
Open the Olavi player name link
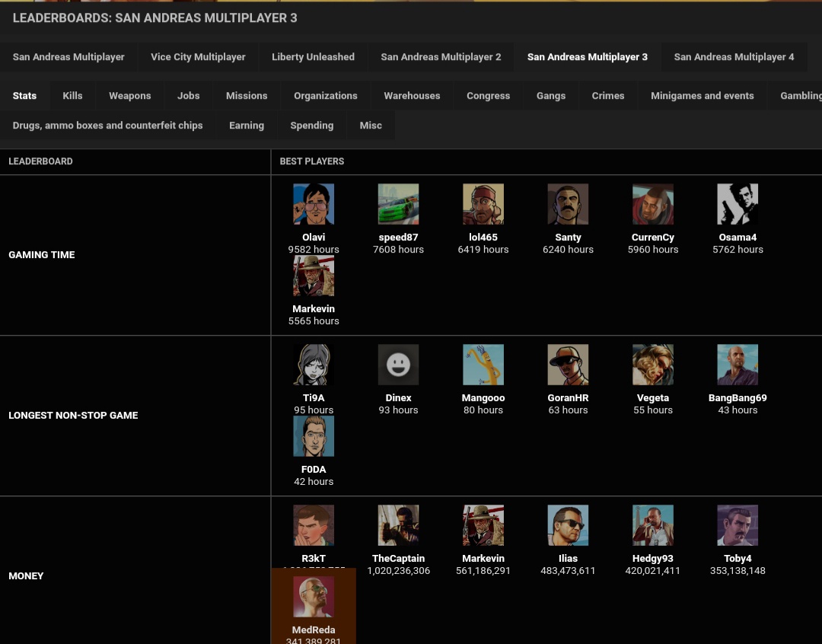click(314, 237)
